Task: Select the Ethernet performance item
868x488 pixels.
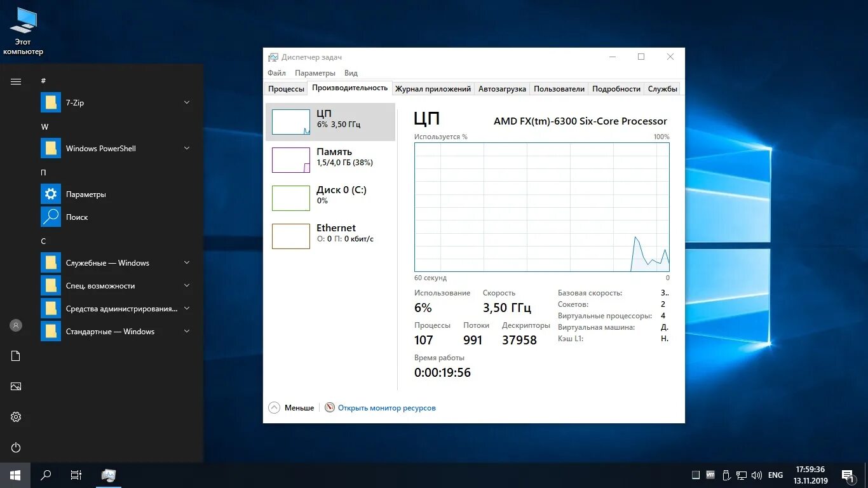Action: tap(330, 236)
